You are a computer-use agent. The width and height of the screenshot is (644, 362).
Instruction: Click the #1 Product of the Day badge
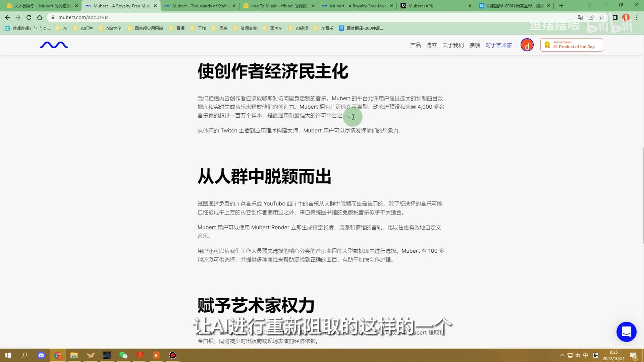[x=572, y=45]
